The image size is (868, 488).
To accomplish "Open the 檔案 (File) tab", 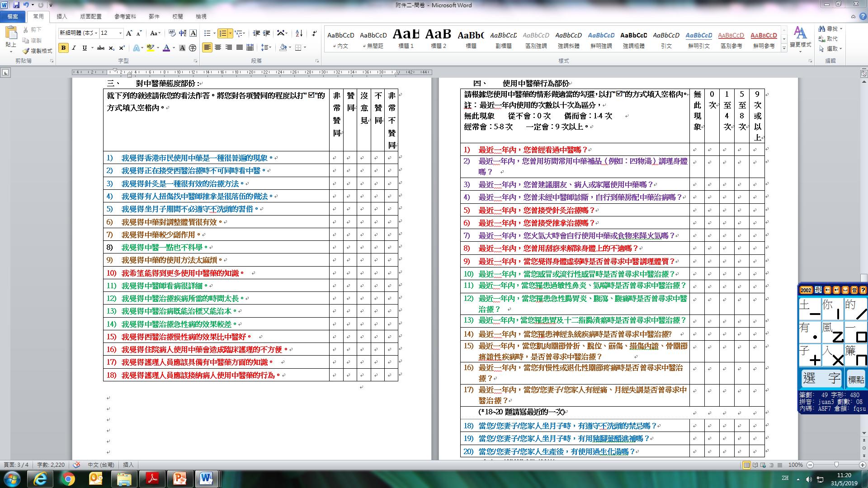I will 13,16.
